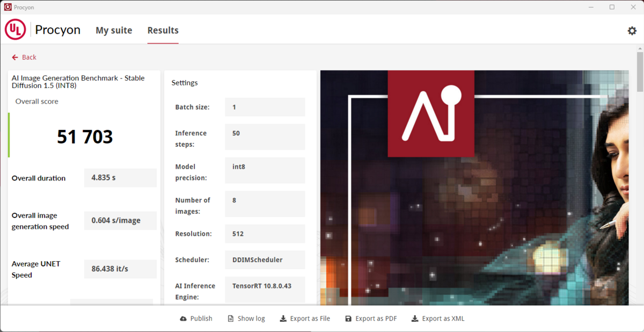
Task: Show log for this run
Action: tap(246, 319)
